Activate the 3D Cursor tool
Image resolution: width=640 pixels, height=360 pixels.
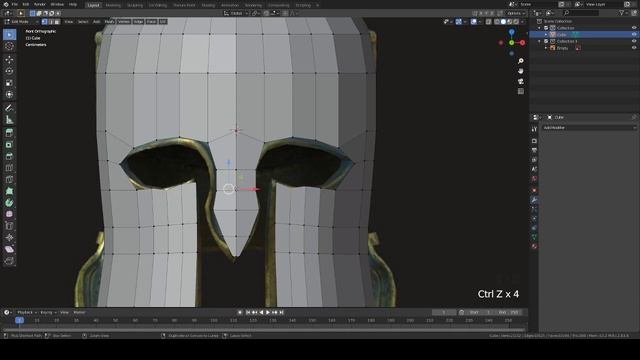pos(9,46)
